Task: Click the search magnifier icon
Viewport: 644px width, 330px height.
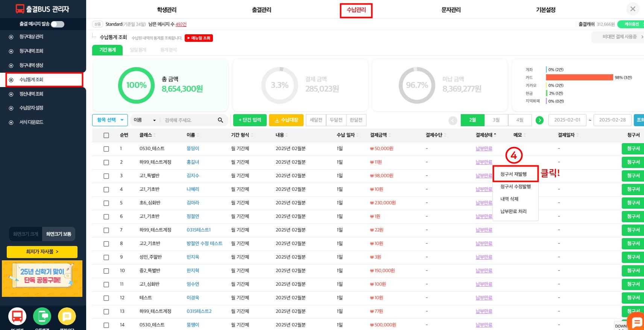Action: coord(220,120)
